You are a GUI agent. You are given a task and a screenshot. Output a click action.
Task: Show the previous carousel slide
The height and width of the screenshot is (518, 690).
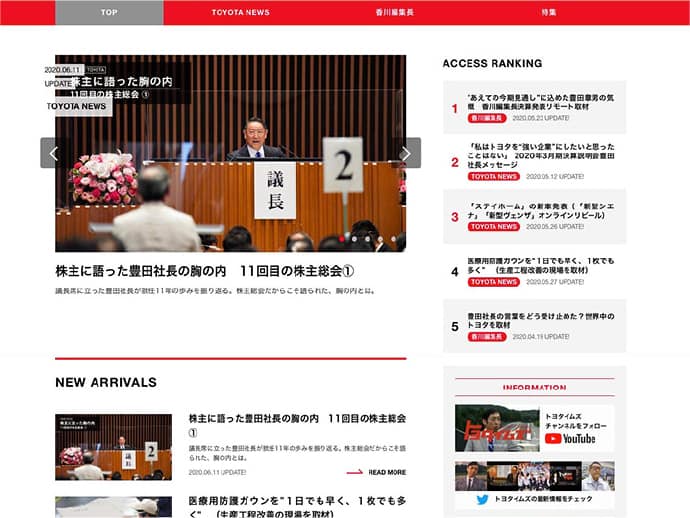click(54, 153)
